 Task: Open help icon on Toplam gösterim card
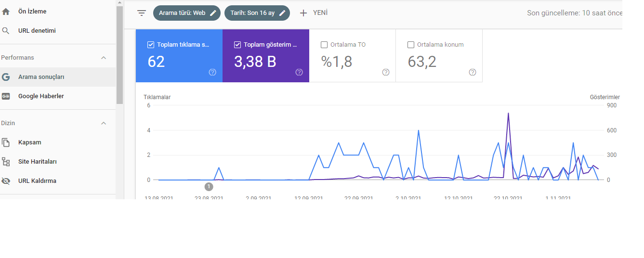coord(299,72)
